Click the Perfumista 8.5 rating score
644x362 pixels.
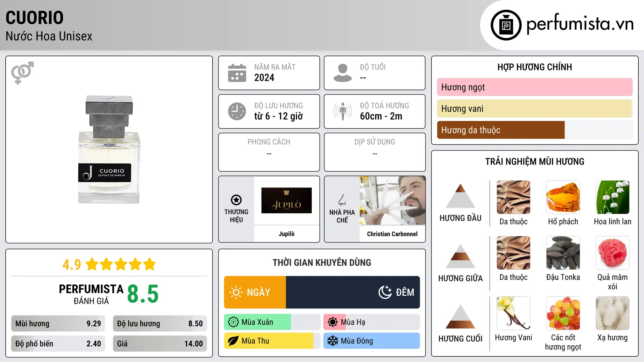[143, 294]
